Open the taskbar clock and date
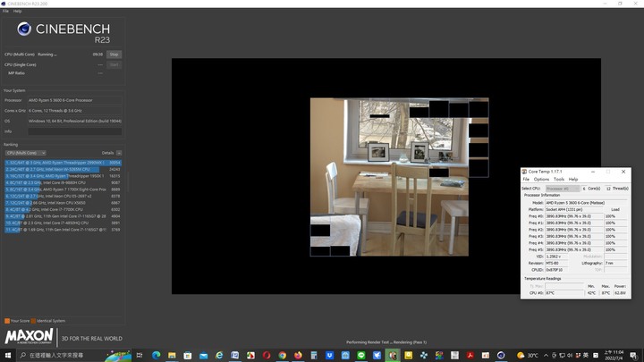This screenshot has width=644, height=362. tap(614, 355)
